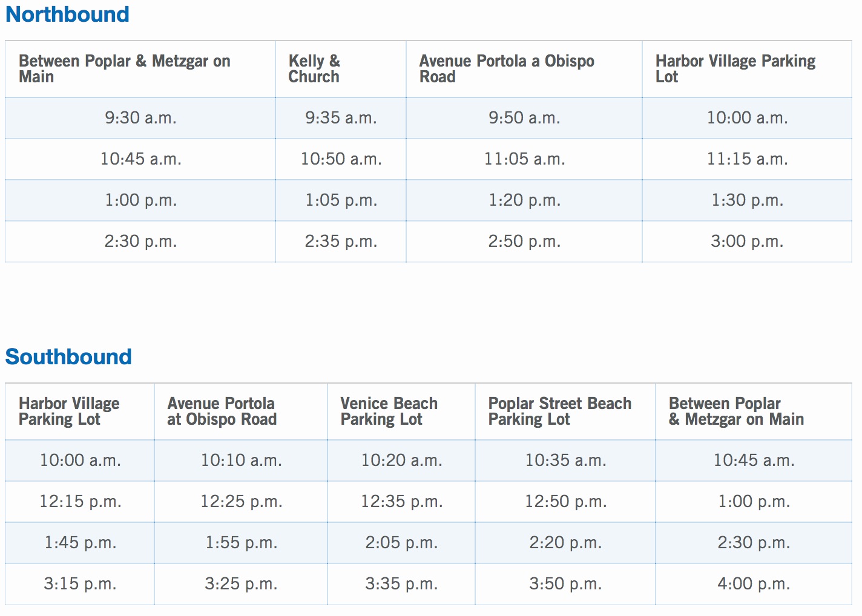The image size is (862, 616).
Task: Select Poplar Street Beach Parking Lot header
Action: tap(560, 411)
